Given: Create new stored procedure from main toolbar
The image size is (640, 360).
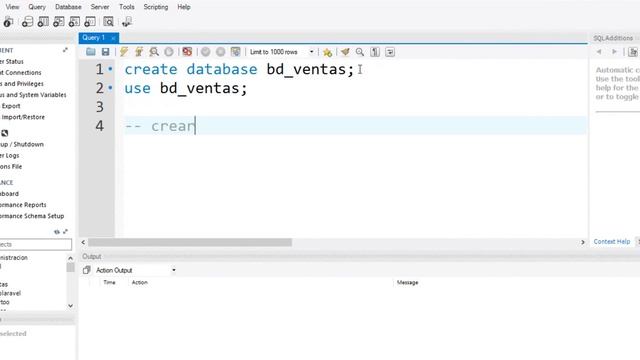Looking at the screenshot, I should point(74,22).
